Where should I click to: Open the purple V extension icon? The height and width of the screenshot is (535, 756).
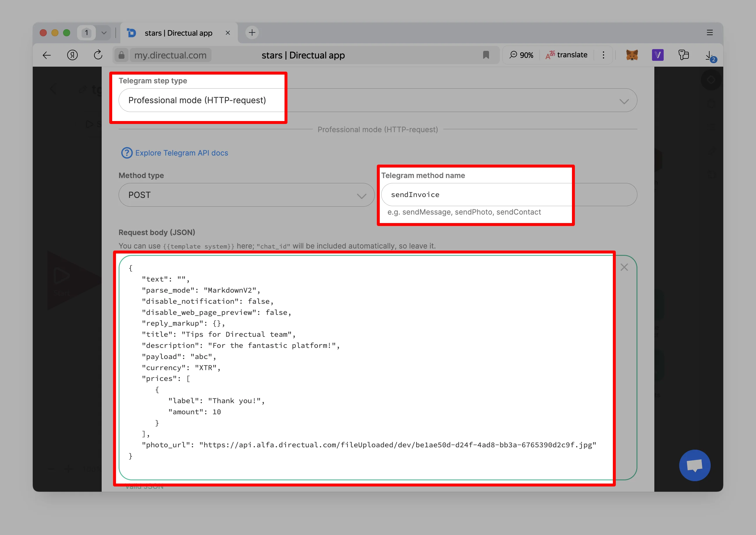tap(658, 55)
